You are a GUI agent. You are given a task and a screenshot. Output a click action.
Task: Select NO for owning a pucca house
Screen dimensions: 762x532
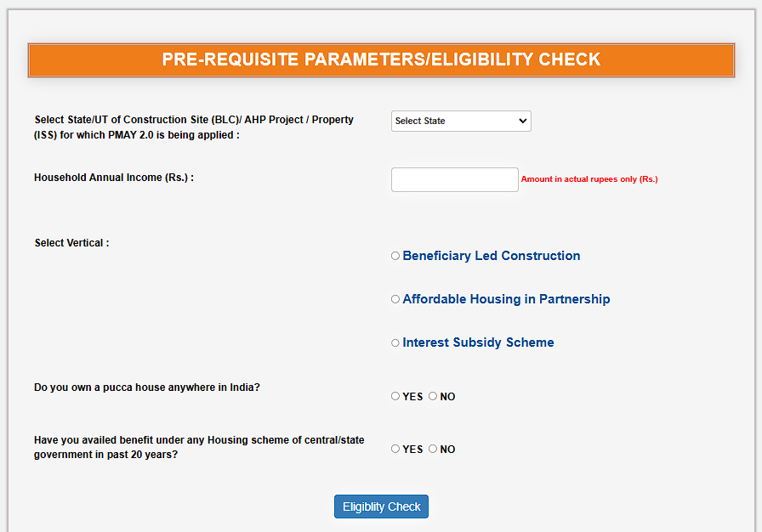click(x=433, y=396)
